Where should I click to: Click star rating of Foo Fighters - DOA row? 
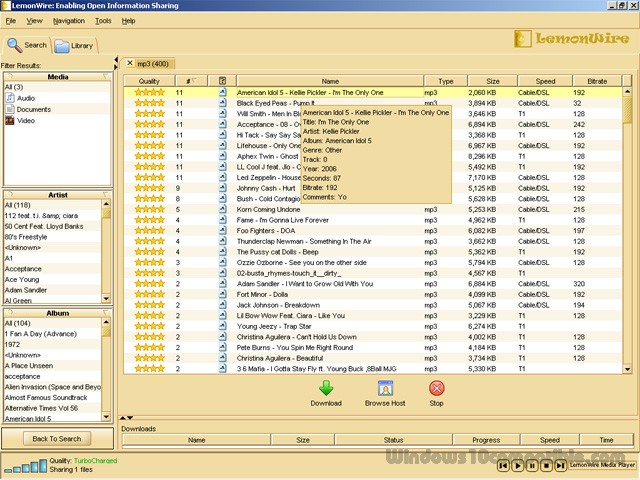point(149,230)
